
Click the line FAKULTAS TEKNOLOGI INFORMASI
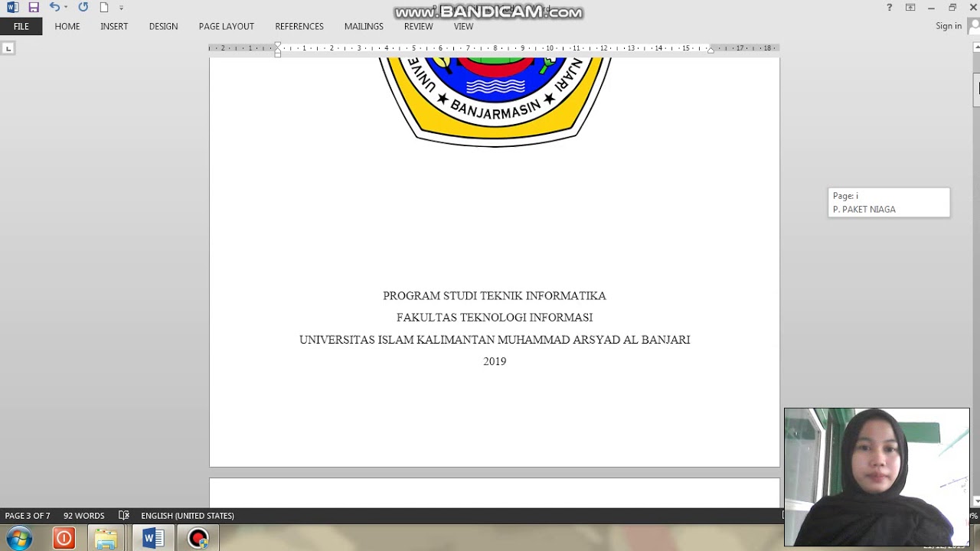[495, 318]
